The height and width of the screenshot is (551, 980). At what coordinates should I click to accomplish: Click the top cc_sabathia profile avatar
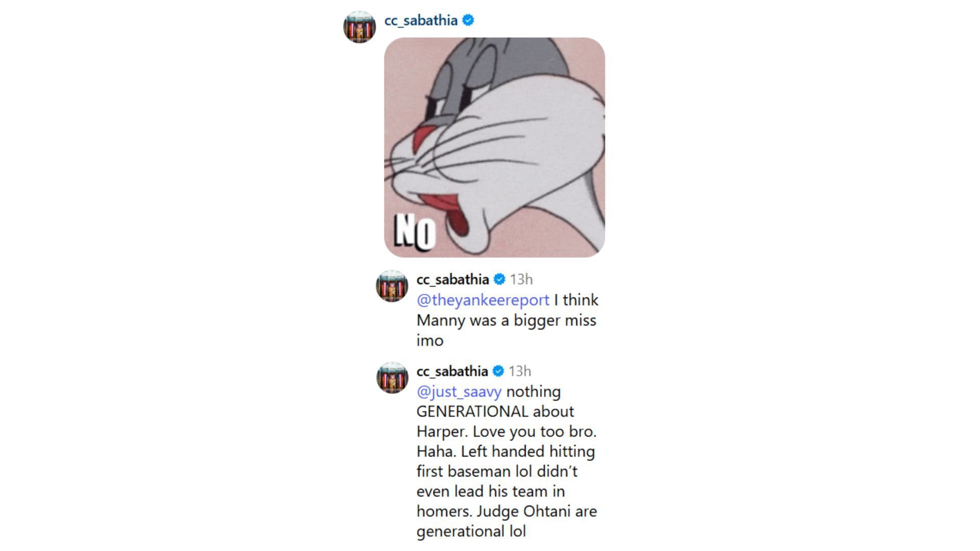pyautogui.click(x=360, y=27)
